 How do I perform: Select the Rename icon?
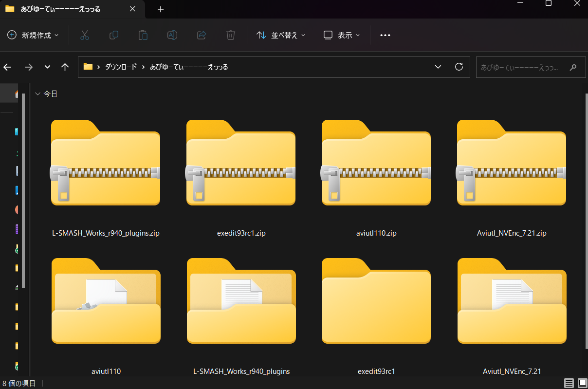(172, 35)
